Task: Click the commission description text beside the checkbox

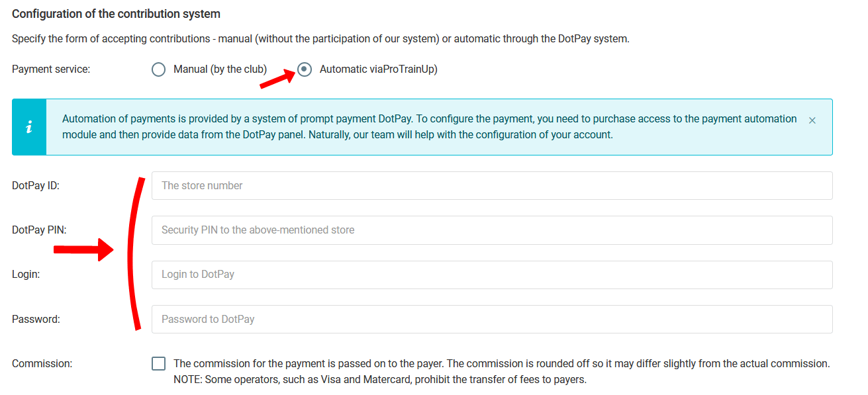Action: point(501,371)
